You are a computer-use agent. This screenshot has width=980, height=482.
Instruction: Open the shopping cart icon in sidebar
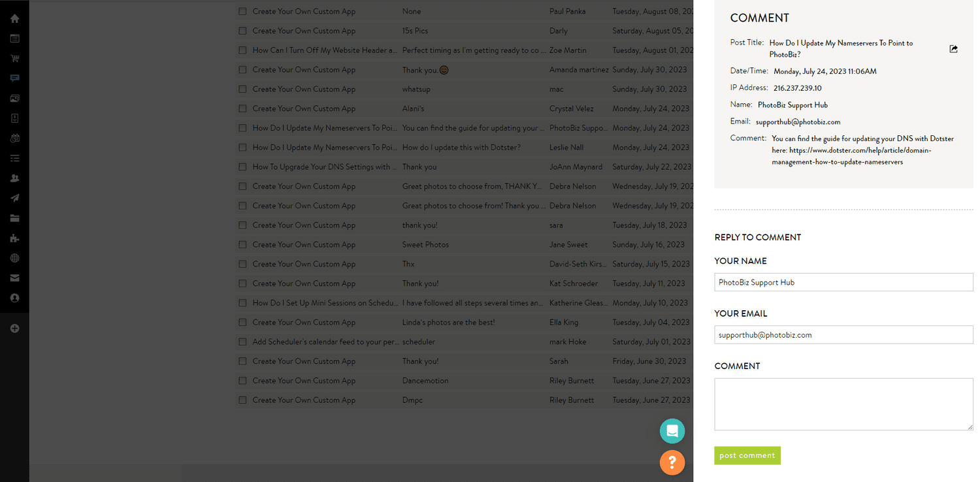tap(14, 58)
